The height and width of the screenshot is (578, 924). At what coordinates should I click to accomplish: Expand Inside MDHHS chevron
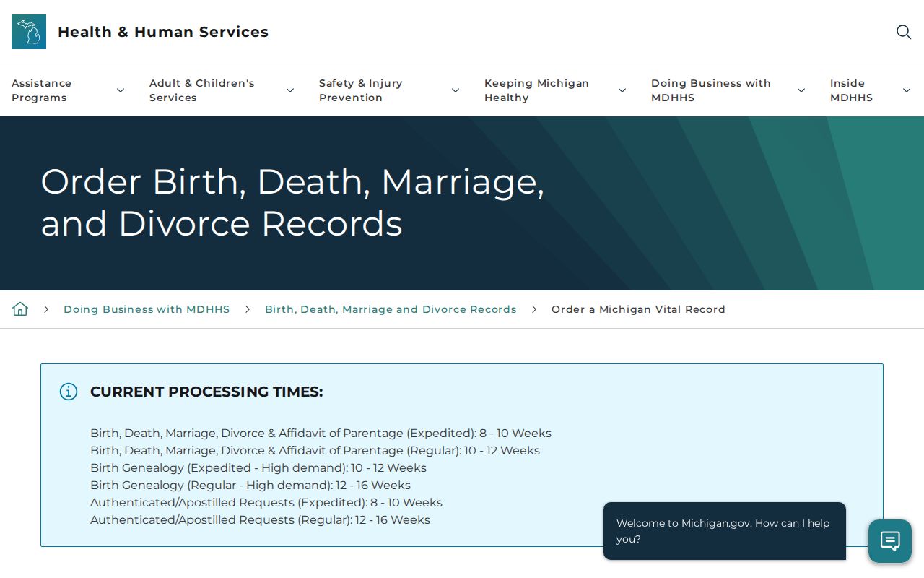(907, 90)
